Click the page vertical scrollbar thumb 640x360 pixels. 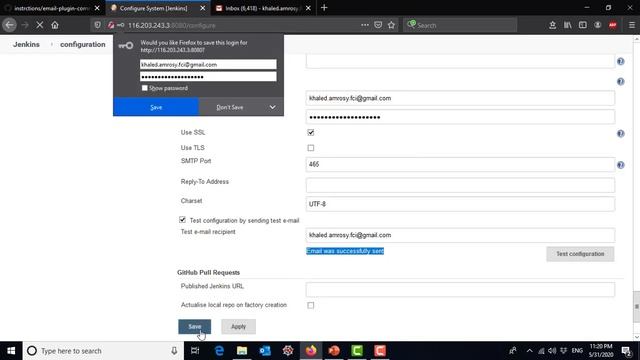(x=636, y=307)
